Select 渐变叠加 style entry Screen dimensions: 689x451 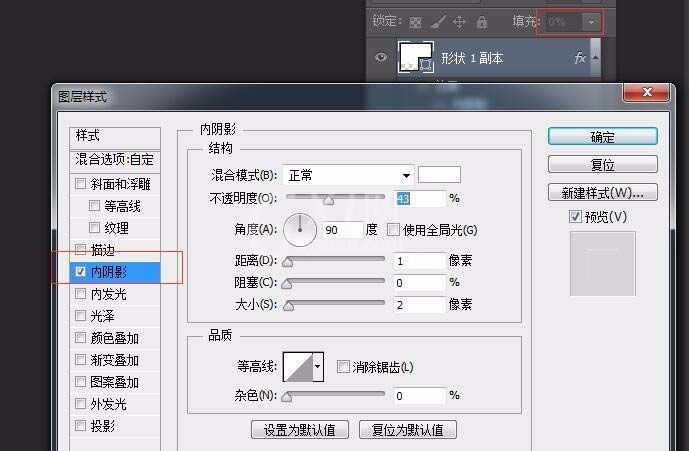point(115,360)
